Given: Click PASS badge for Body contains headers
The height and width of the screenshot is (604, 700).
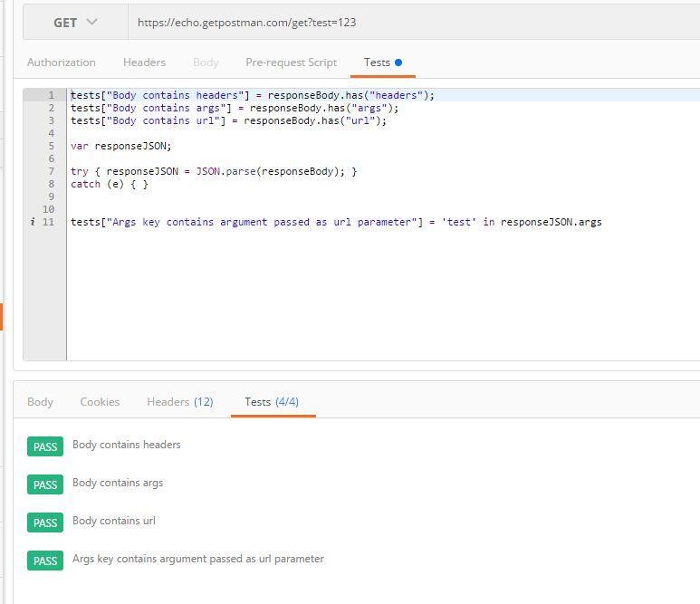Looking at the screenshot, I should pos(45,446).
